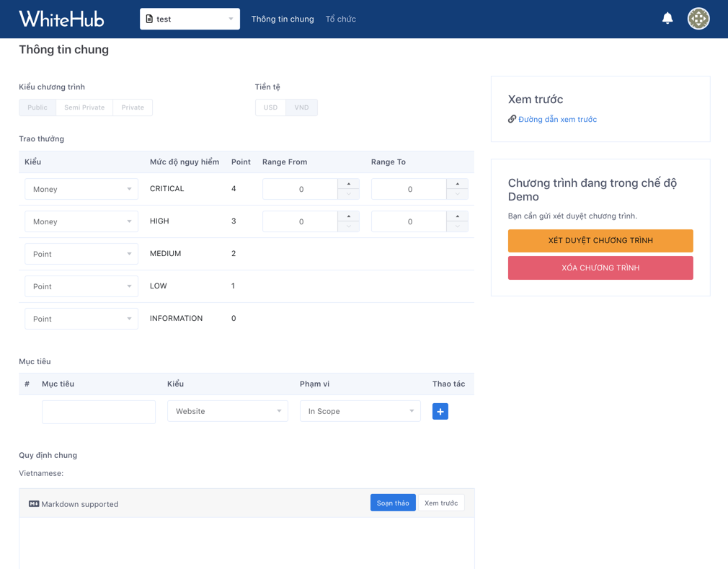The width and height of the screenshot is (728, 569).
Task: Click the Markdown supported icon
Action: [x=33, y=503]
